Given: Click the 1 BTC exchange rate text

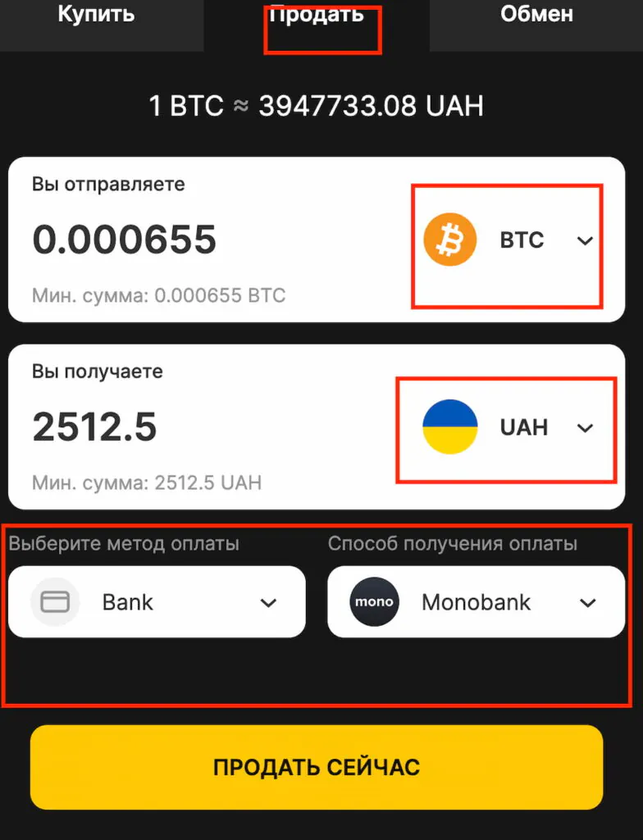Looking at the screenshot, I should point(316,106).
